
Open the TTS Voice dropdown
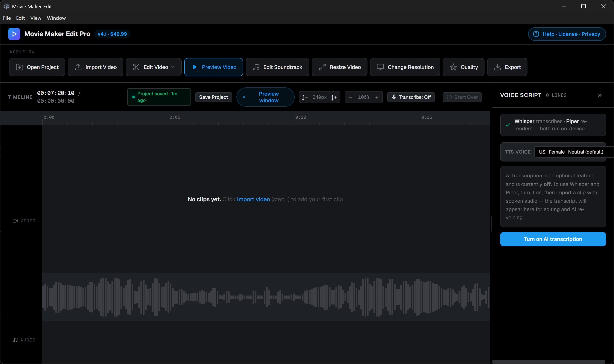pos(574,152)
